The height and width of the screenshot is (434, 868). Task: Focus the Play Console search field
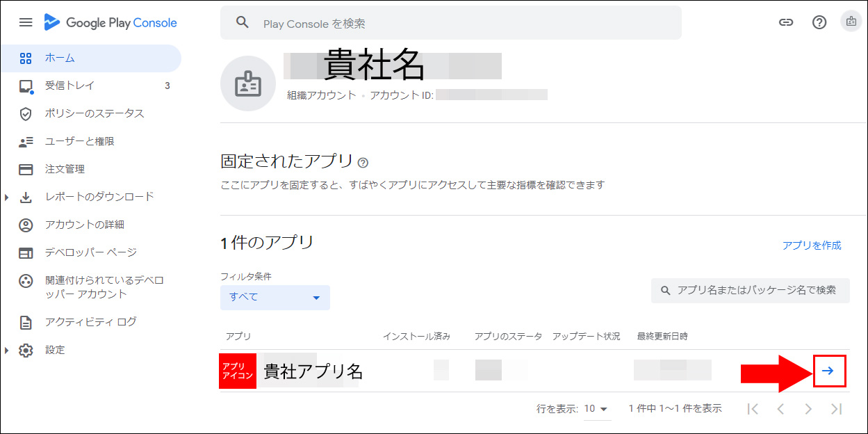pos(451,23)
